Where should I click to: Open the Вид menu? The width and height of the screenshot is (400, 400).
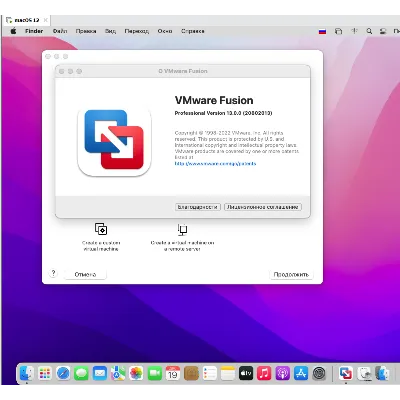[x=111, y=31]
